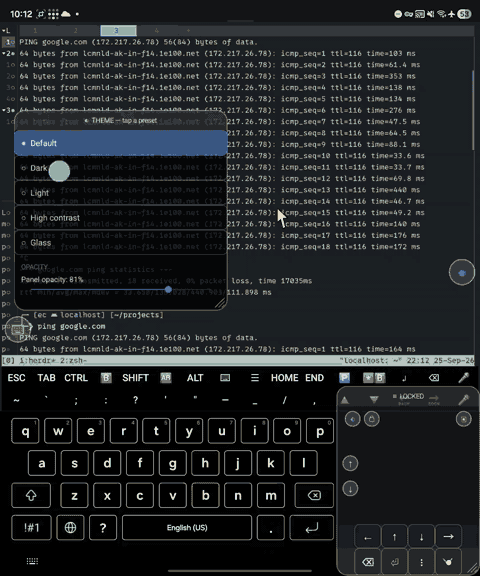Tap the TAB extra key
Image resolution: width=480 pixels, height=576 pixels.
click(46, 378)
